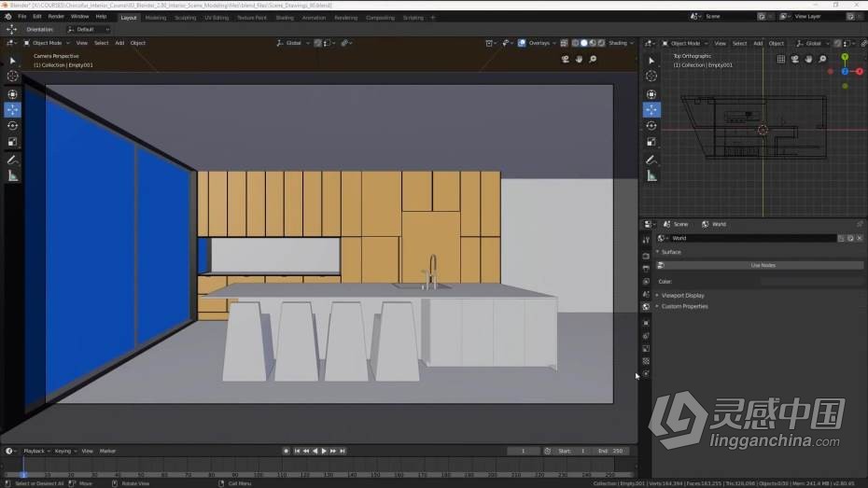Toggle auto keying record button in timeline
The height and width of the screenshot is (488, 868).
pos(287,451)
